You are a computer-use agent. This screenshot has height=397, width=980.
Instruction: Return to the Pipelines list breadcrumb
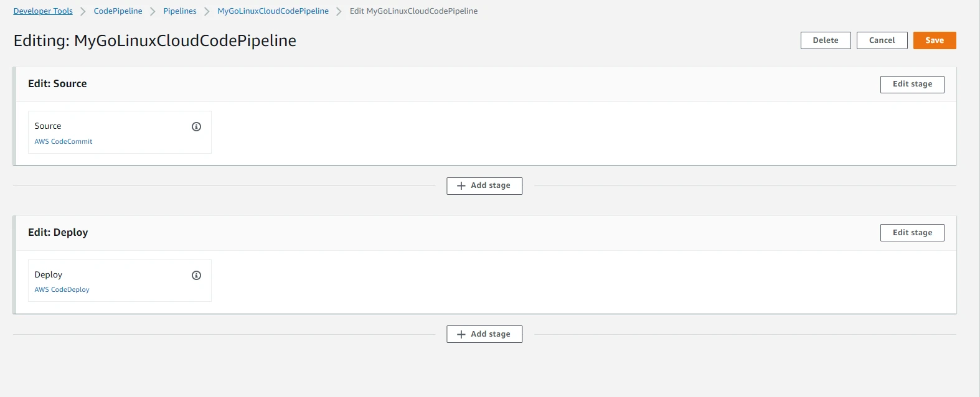coord(179,11)
